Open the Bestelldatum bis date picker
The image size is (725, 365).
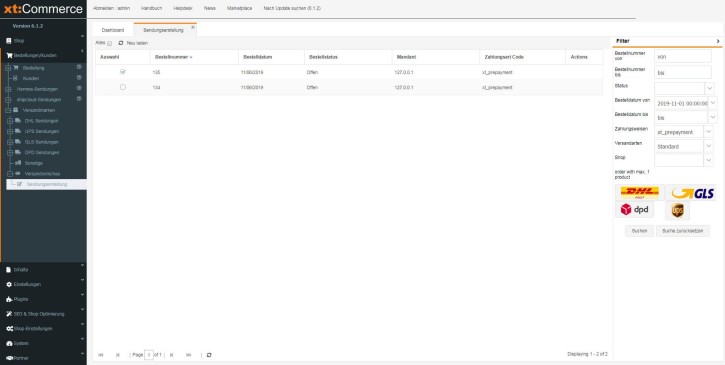coord(713,117)
